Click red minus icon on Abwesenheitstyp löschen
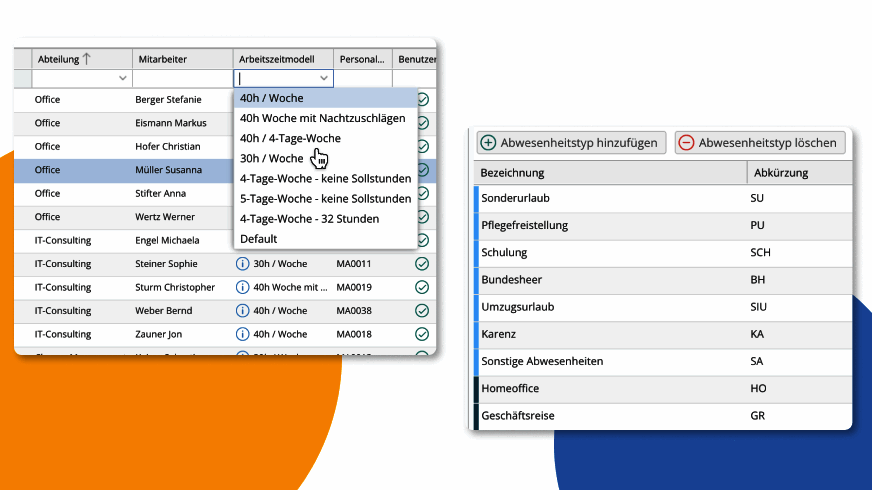This screenshot has height=490, width=872. click(686, 142)
